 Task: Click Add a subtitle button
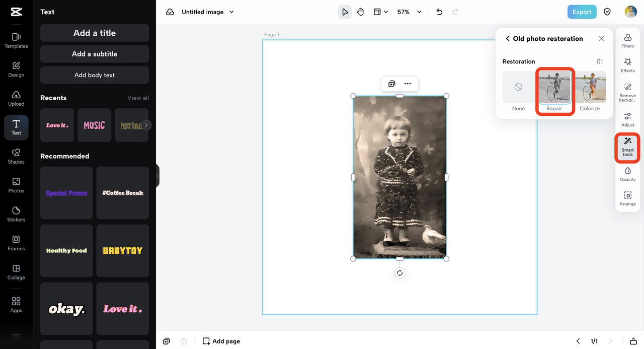pos(95,54)
